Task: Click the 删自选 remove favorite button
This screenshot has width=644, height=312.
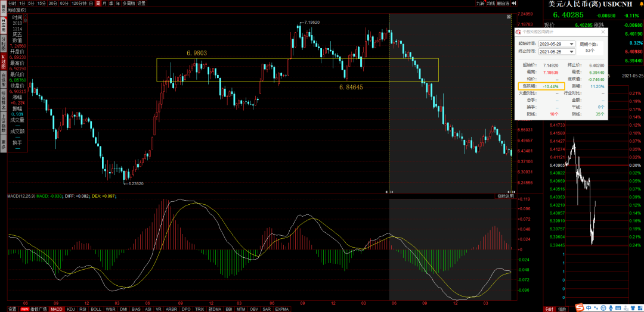Action: click(x=503, y=4)
